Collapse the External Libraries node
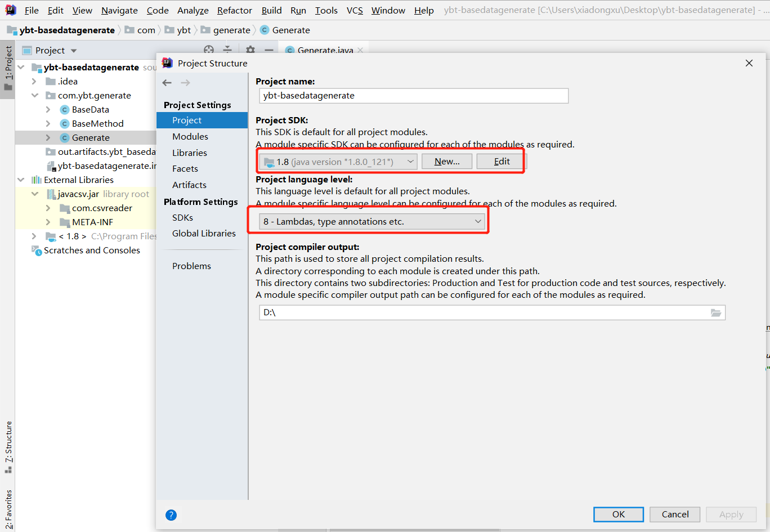The width and height of the screenshot is (770, 532). click(21, 180)
